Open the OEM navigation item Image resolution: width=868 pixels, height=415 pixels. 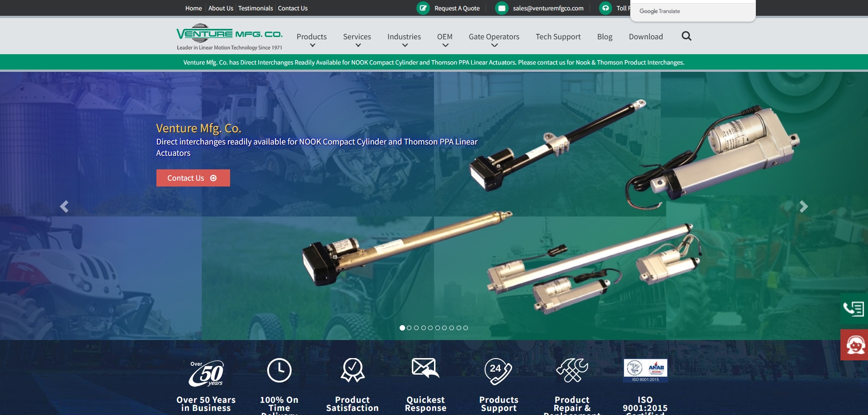[445, 37]
